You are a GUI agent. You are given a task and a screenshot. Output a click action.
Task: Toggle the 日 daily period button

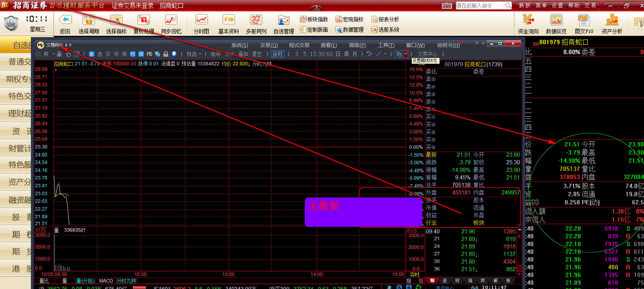pos(338,54)
